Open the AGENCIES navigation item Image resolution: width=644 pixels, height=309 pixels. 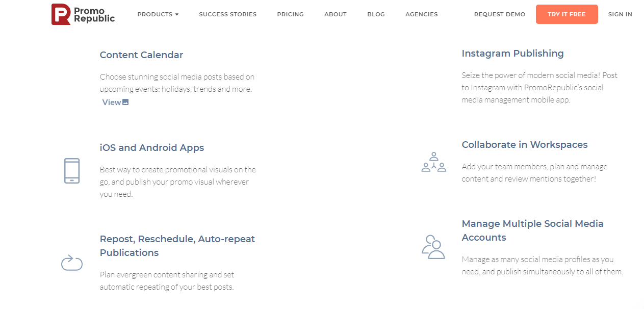tap(421, 14)
